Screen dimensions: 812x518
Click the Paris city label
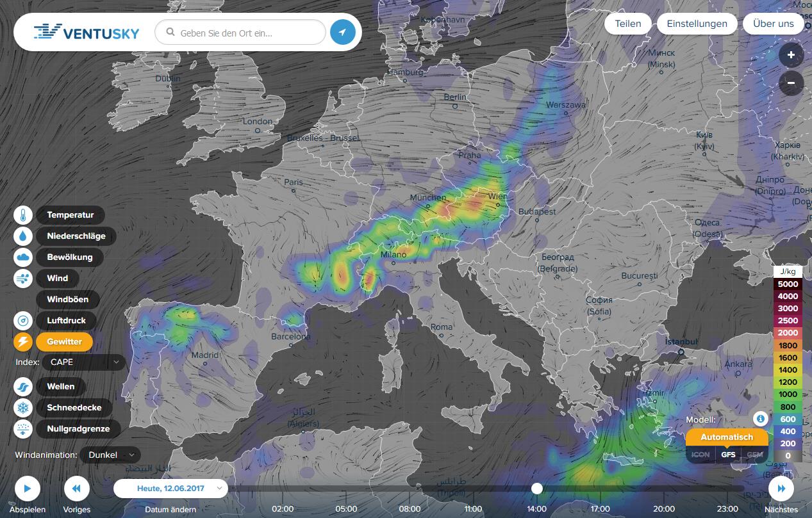click(294, 182)
